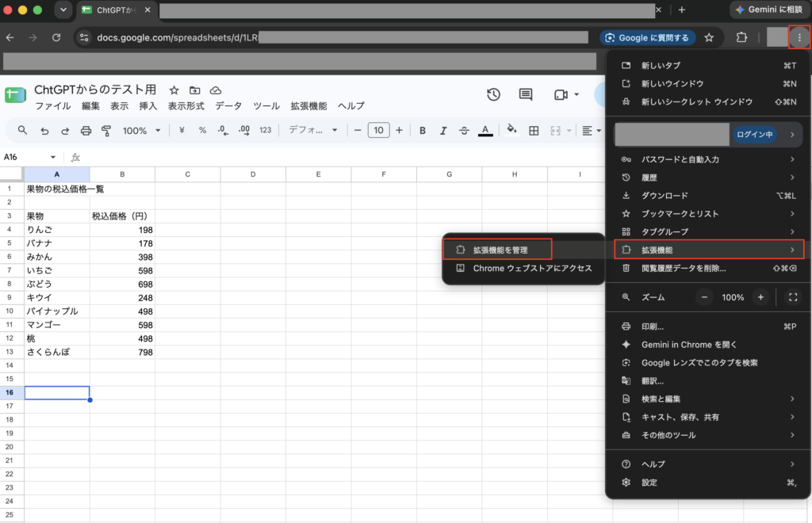Format as currency with yen icon
The image size is (812, 523).
tap(182, 131)
